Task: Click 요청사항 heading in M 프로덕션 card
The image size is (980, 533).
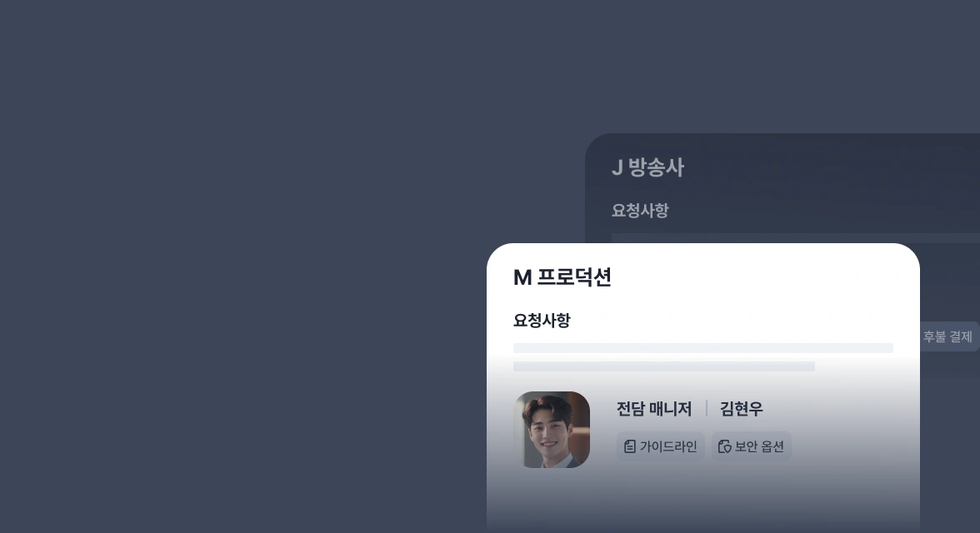Action: point(542,321)
